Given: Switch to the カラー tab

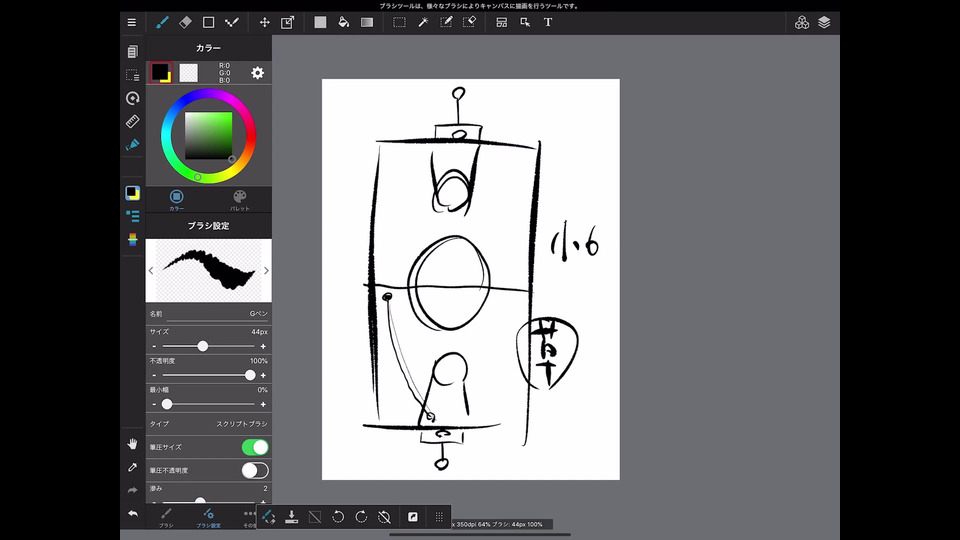Looking at the screenshot, I should [x=176, y=200].
